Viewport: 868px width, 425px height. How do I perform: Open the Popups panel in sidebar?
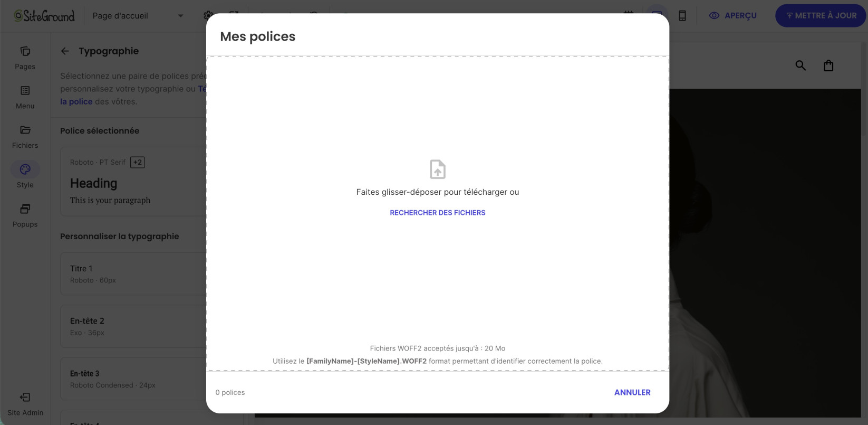tap(25, 215)
